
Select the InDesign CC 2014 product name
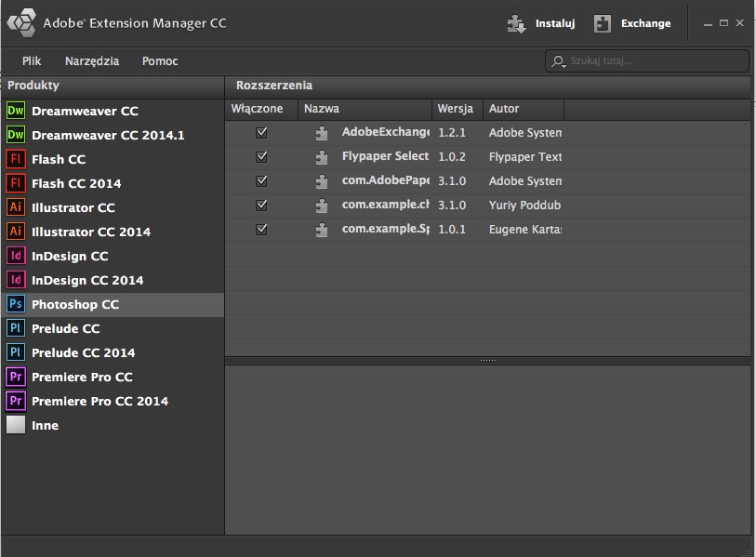click(x=87, y=280)
